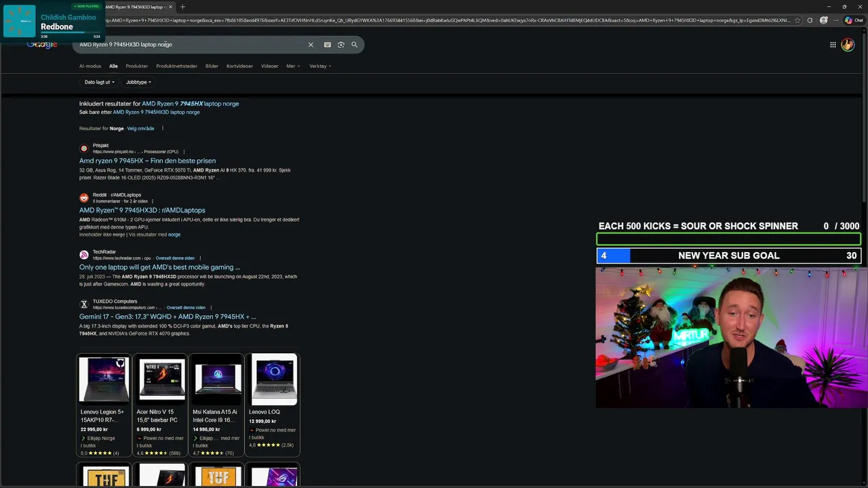
Task: Open the Lenovo Legion 5+ product card
Action: (x=104, y=405)
